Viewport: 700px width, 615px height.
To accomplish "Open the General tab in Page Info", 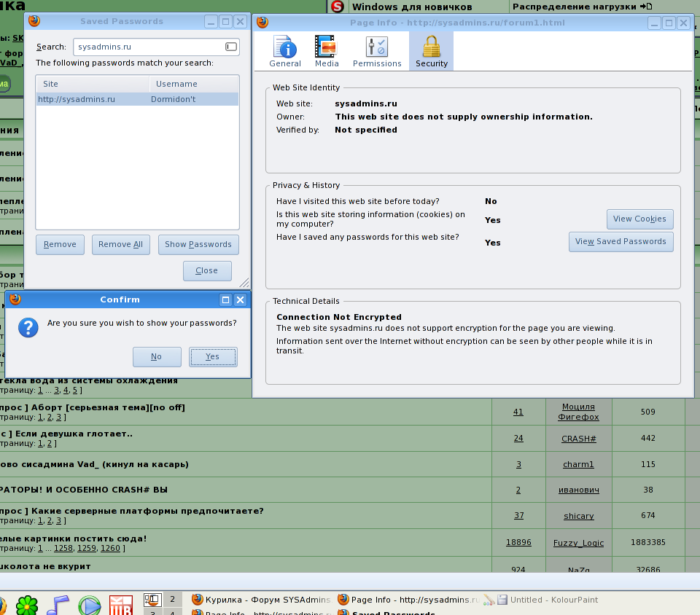I will point(285,52).
